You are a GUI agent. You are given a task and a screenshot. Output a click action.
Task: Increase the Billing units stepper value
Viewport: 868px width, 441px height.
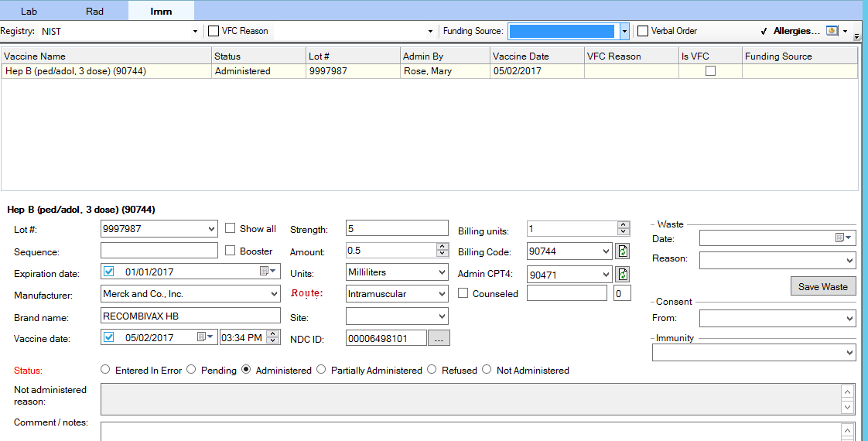(x=624, y=225)
